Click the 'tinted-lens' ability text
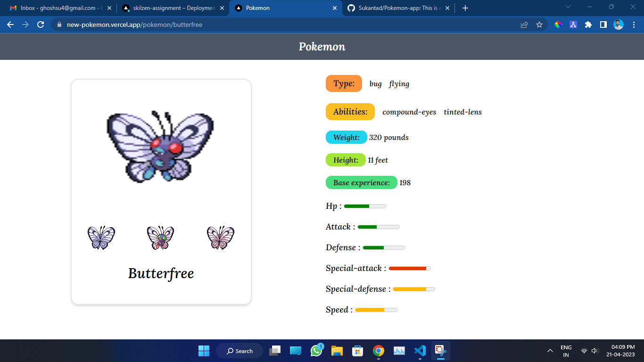644x362 pixels. 462,112
